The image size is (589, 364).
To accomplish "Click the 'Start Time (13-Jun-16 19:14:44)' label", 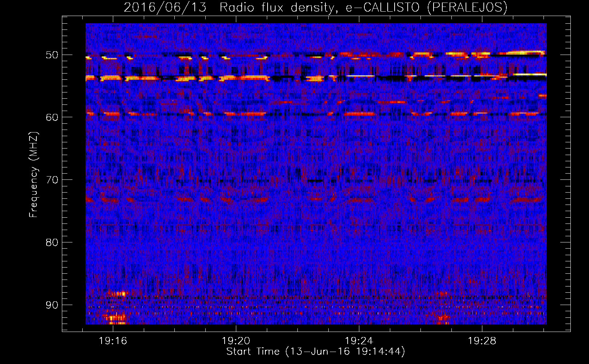I will coord(316,352).
